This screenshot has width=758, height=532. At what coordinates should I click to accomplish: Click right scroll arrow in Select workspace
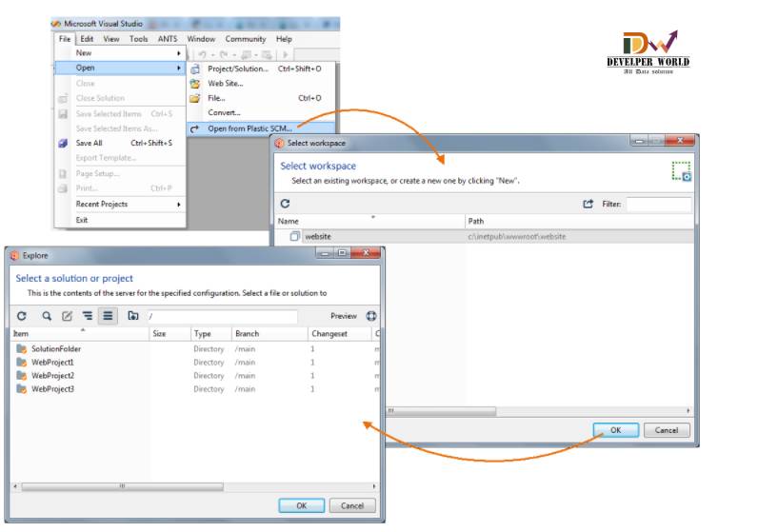[688, 411]
